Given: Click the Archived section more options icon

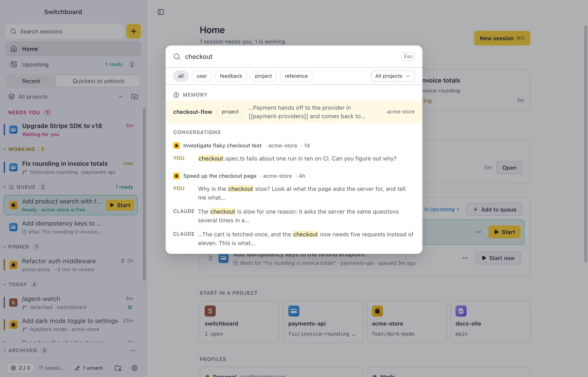Looking at the screenshot, I should [x=133, y=350].
